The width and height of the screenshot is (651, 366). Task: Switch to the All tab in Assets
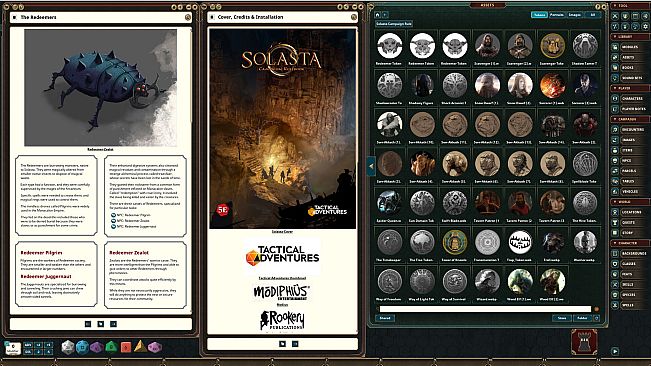point(592,15)
